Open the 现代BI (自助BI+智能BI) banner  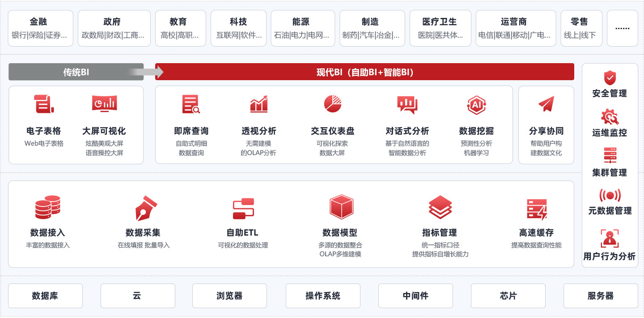[364, 71]
